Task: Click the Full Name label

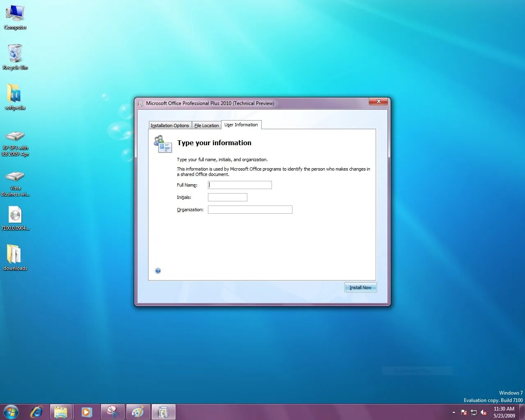Action: coord(187,185)
